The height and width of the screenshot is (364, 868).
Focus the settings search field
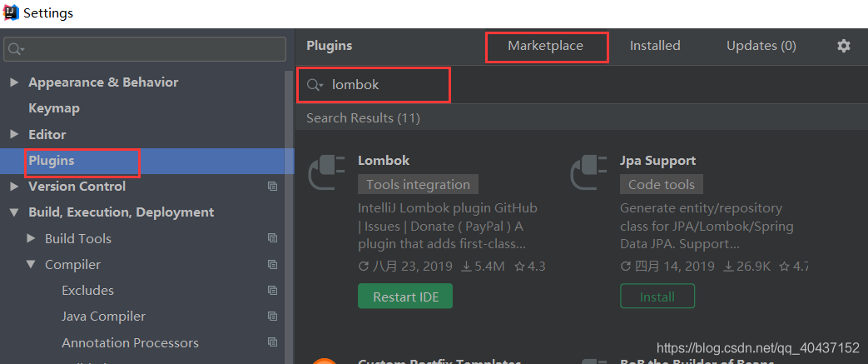tap(145, 49)
